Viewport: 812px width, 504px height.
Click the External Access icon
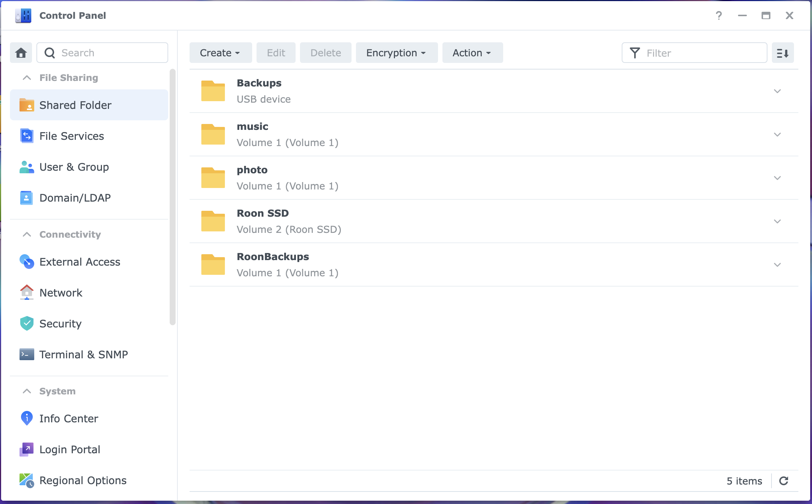(x=27, y=262)
